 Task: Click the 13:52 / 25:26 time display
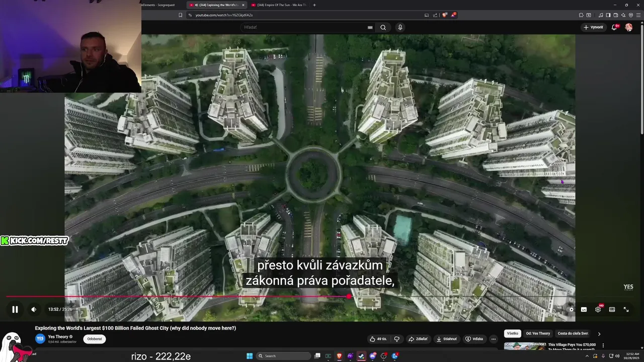[x=60, y=309]
